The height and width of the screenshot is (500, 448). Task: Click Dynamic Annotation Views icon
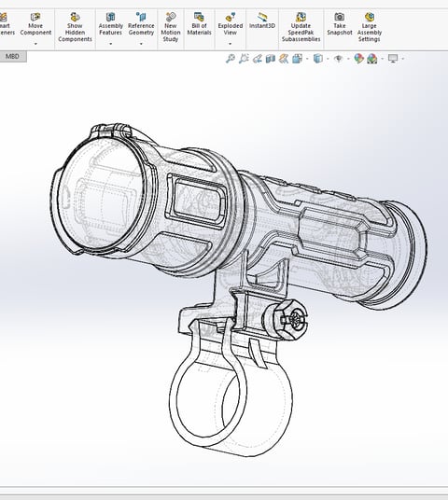[284, 59]
